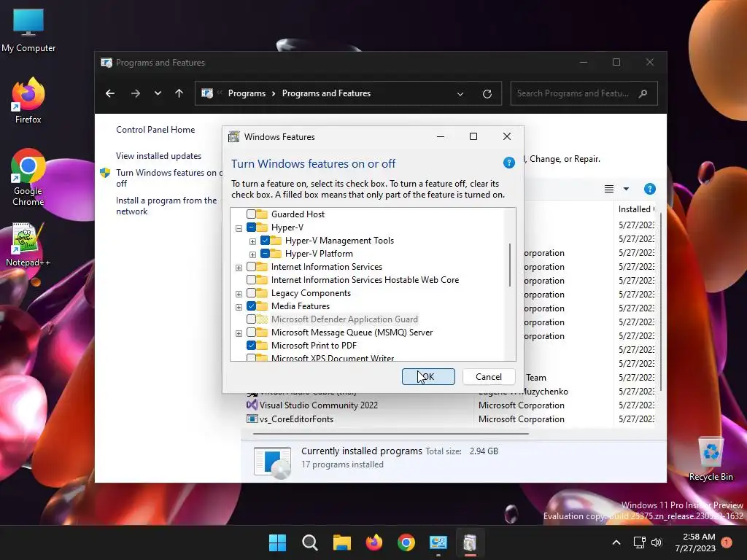Select the Windows Features taskbar icon

coord(471,542)
